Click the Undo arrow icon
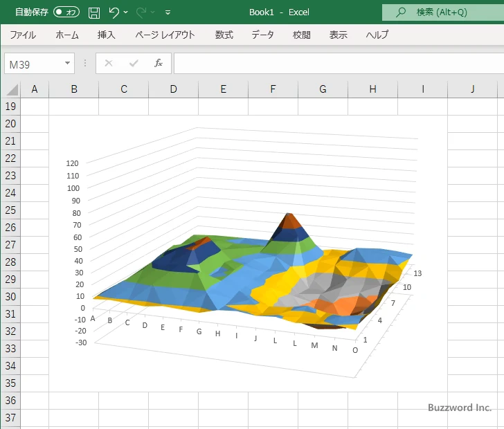 [114, 12]
